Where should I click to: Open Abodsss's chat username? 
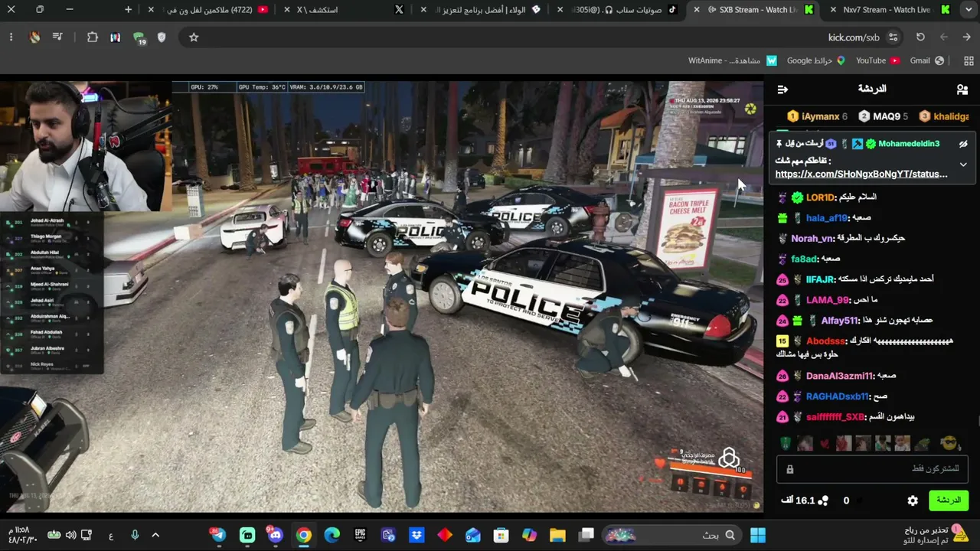click(x=825, y=341)
